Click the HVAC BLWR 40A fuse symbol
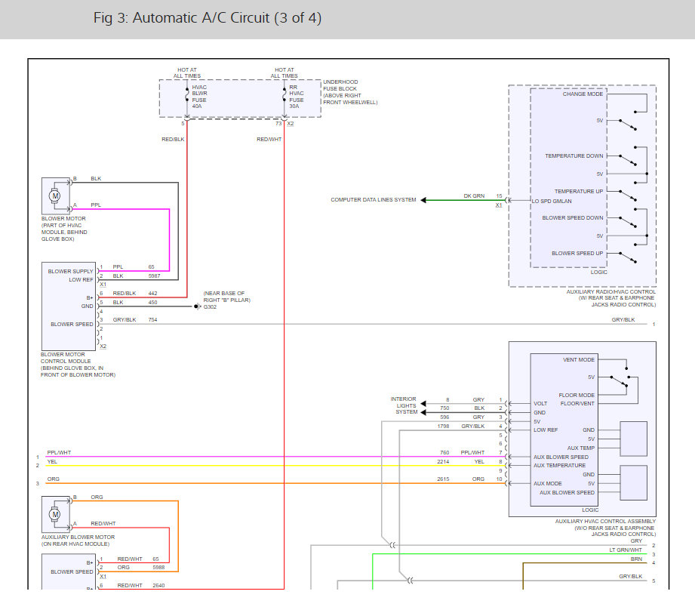 [187, 97]
